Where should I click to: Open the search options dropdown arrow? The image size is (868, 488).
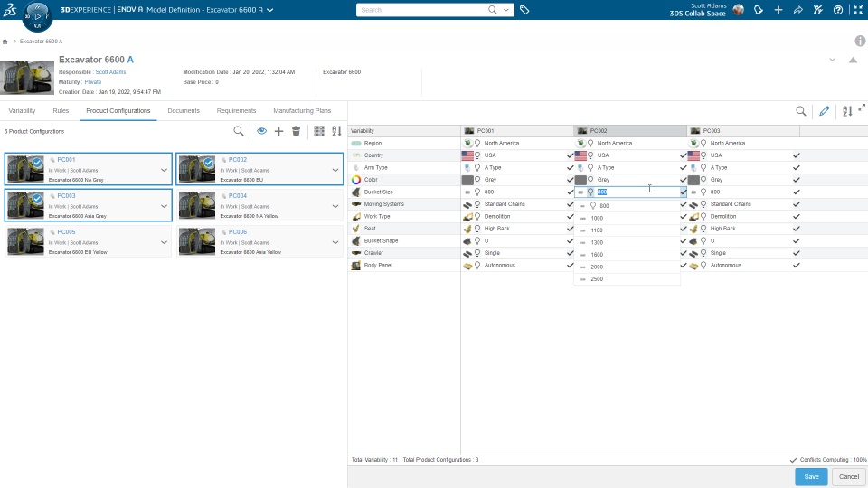click(506, 10)
